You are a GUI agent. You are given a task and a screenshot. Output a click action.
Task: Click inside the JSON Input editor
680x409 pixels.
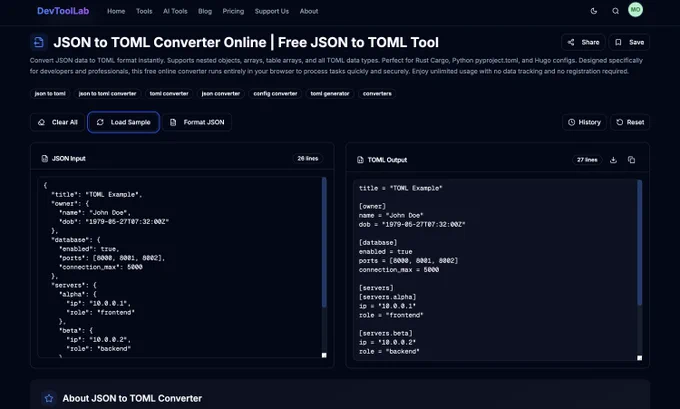click(180, 267)
